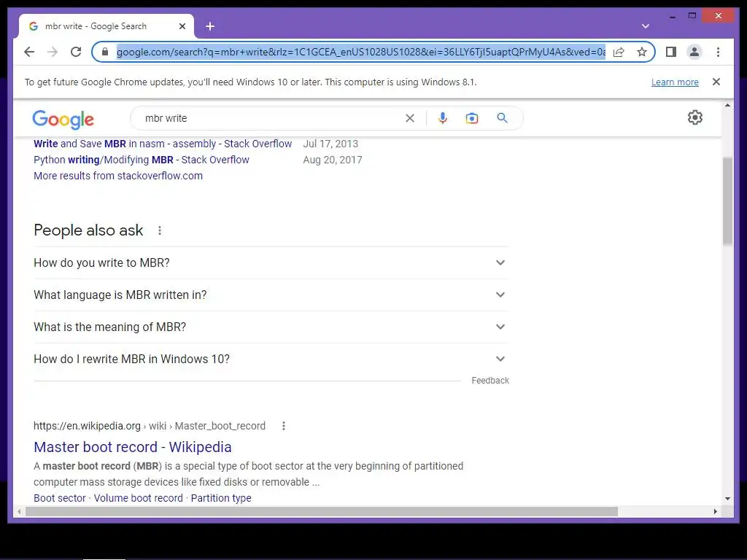This screenshot has width=747, height=560.
Task: Close the 'mbr write - Google Search' tab
Action: [182, 26]
